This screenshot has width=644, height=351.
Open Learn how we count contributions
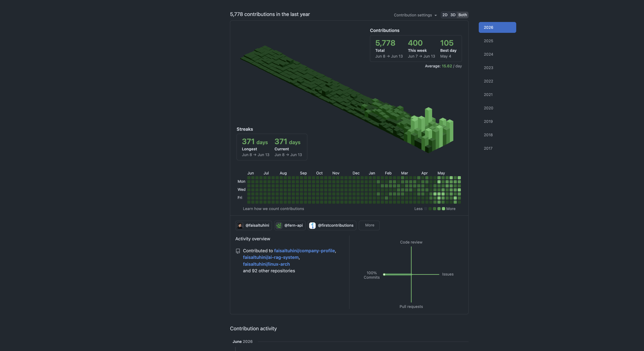point(273,209)
